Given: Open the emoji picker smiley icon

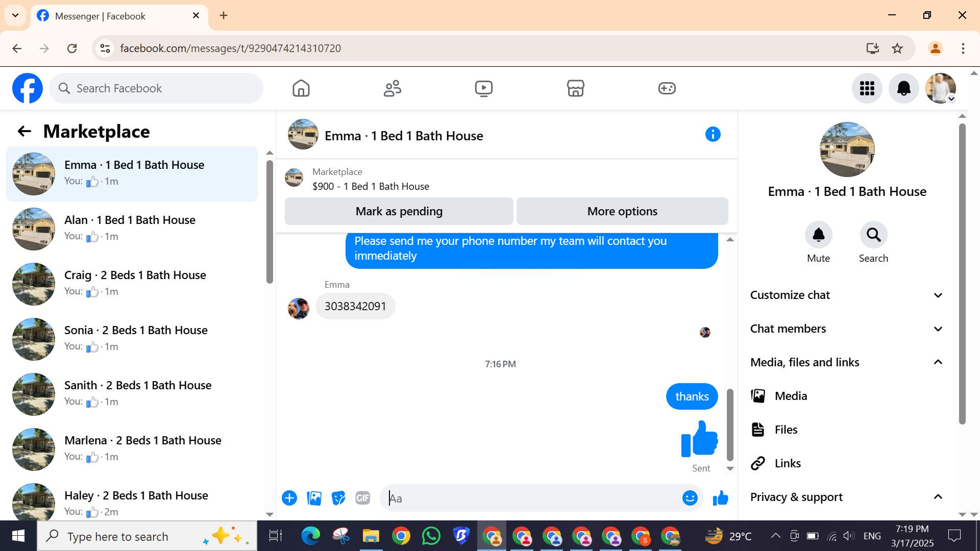Looking at the screenshot, I should (x=690, y=498).
